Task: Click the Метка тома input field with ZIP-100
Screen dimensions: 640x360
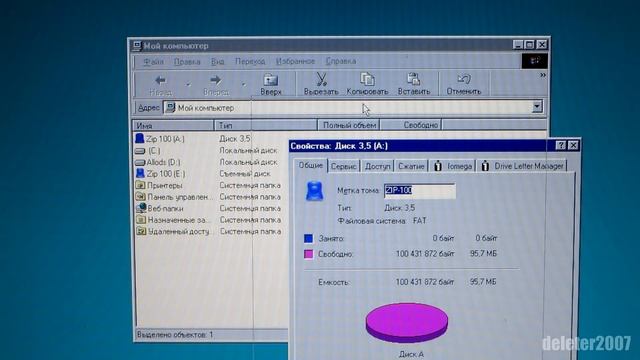Action: point(420,191)
